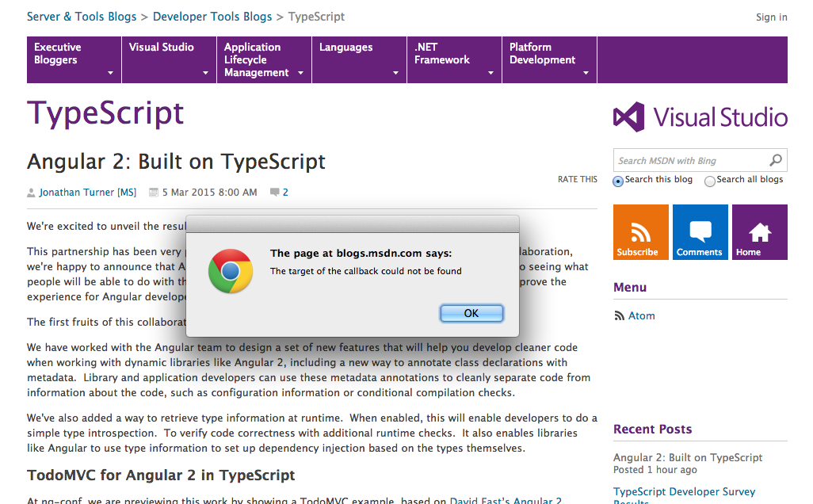Image resolution: width=813 pixels, height=504 pixels.
Task: Open the Comments tile
Action: coord(700,231)
